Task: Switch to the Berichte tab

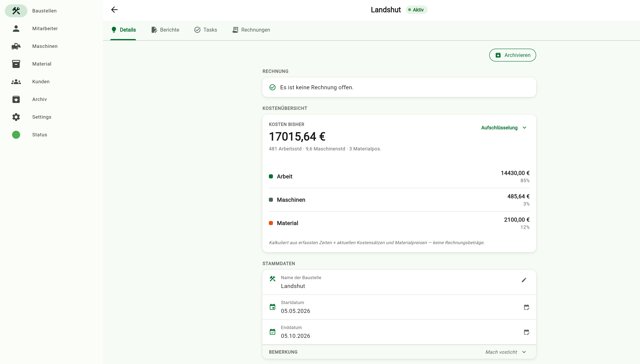Action: (165, 30)
